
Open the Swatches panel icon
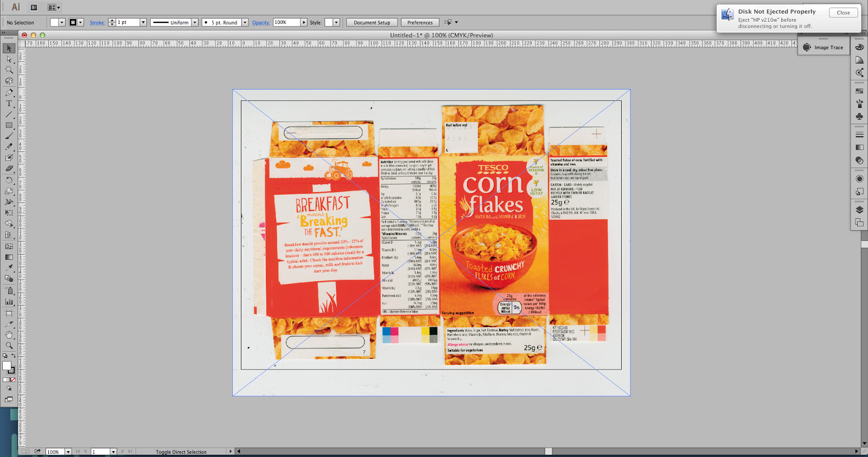(859, 91)
